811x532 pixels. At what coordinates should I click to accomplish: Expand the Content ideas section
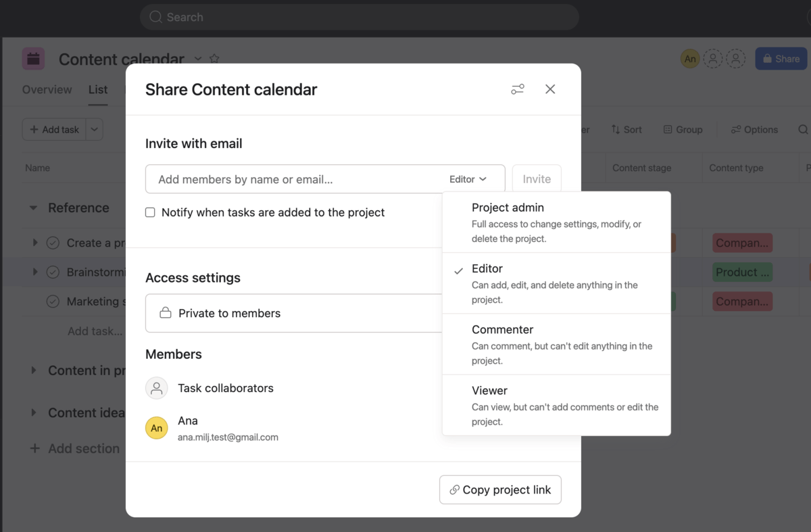tap(32, 412)
